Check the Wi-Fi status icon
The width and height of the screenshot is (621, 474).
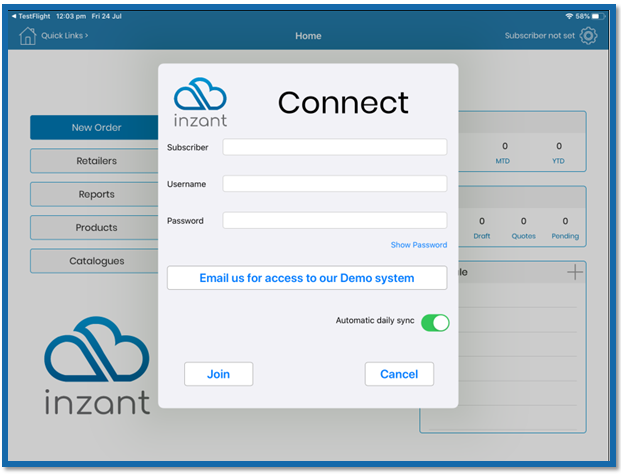pyautogui.click(x=569, y=16)
